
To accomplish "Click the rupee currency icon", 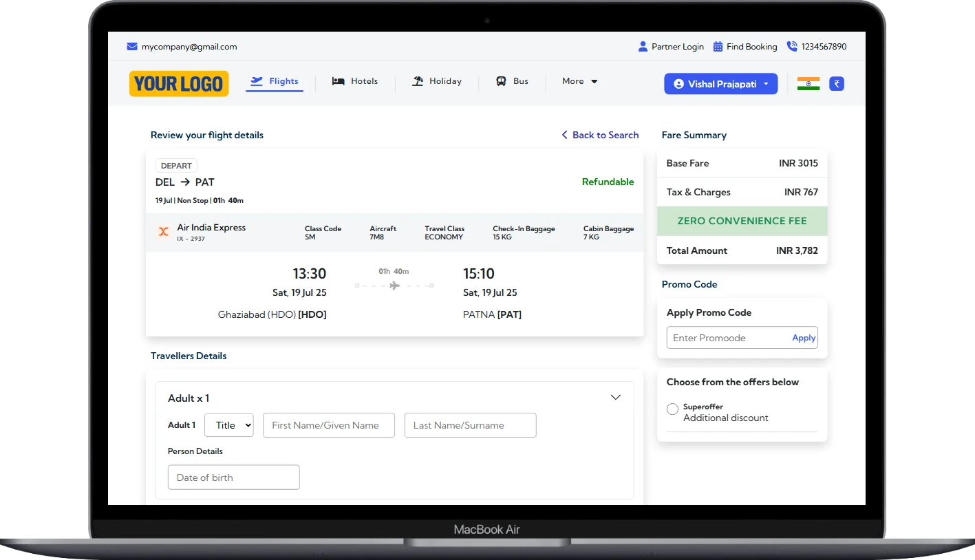I will [837, 84].
